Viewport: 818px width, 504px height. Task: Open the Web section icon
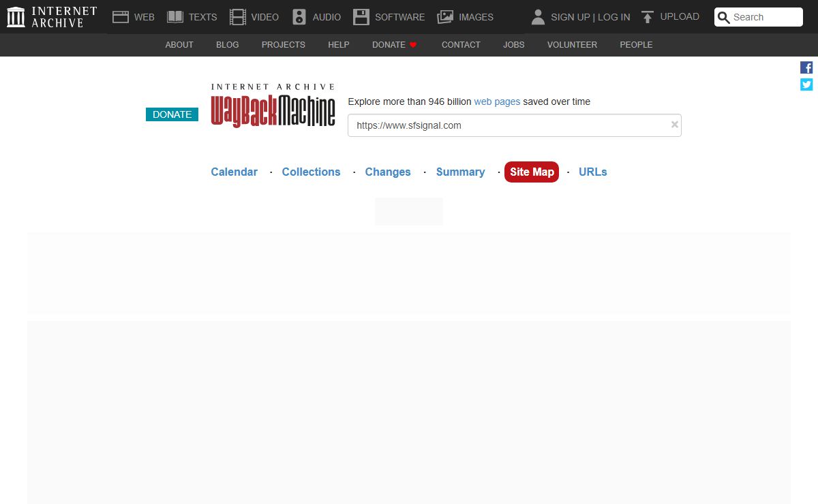tap(121, 17)
